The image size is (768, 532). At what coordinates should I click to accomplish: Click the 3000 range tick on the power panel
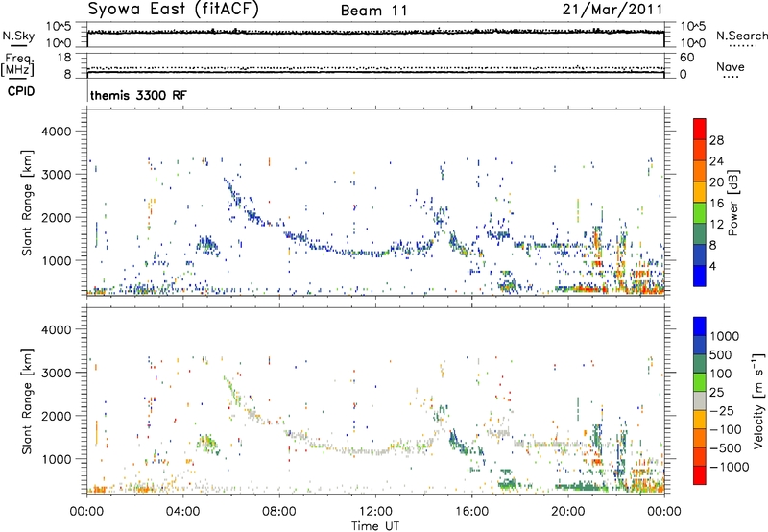click(x=57, y=175)
